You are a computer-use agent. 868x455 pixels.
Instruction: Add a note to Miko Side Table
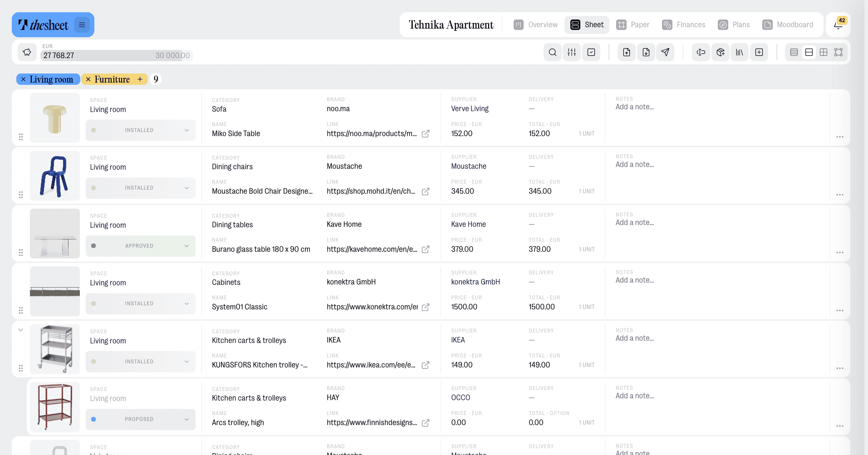tap(635, 107)
